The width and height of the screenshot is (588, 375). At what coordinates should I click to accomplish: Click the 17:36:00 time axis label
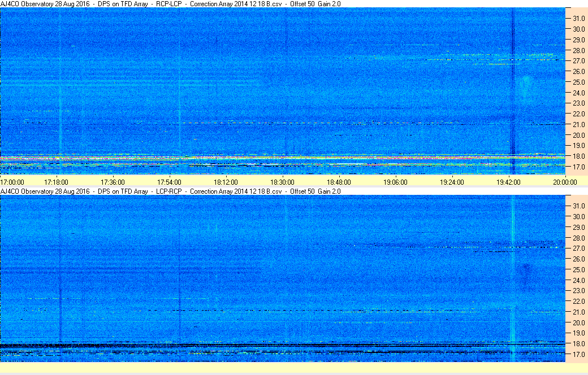coord(113,182)
